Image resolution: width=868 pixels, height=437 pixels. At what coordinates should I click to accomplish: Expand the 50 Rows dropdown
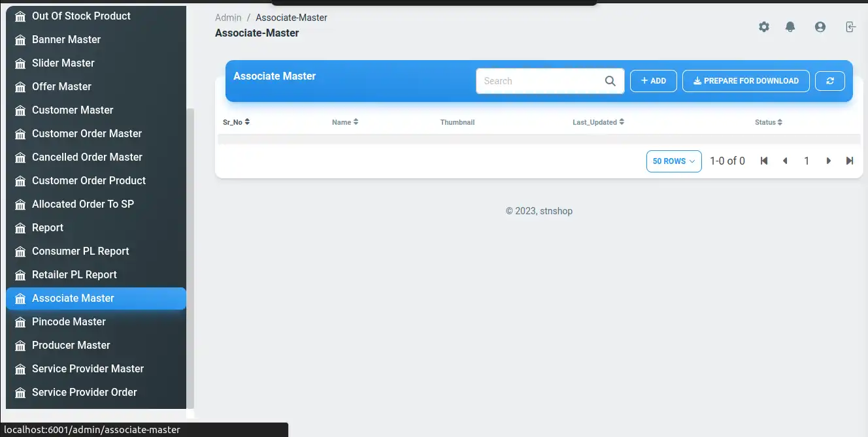673,161
